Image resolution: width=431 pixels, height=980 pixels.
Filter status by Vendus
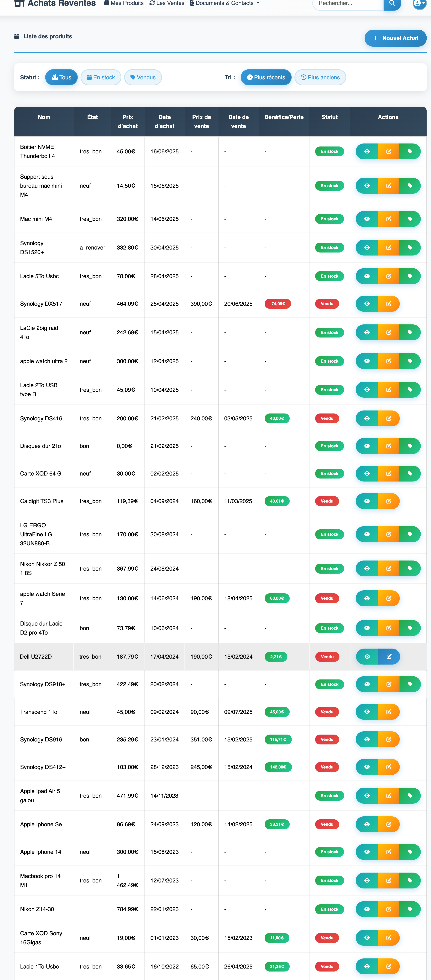point(143,77)
